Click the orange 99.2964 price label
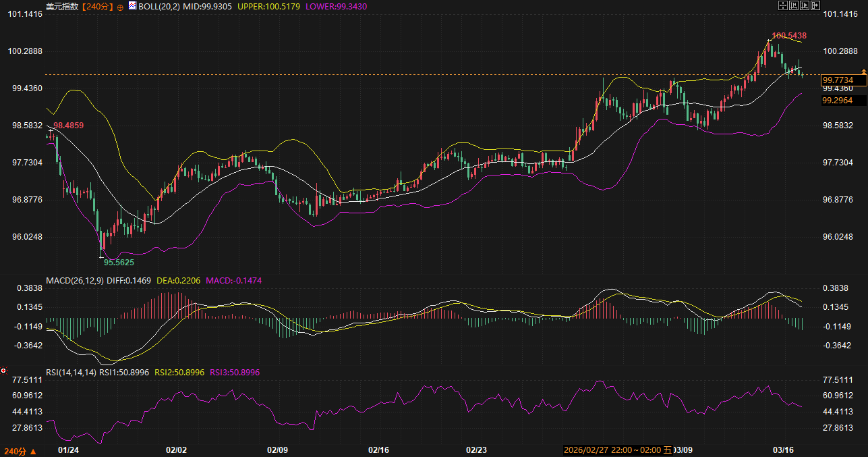 837,101
